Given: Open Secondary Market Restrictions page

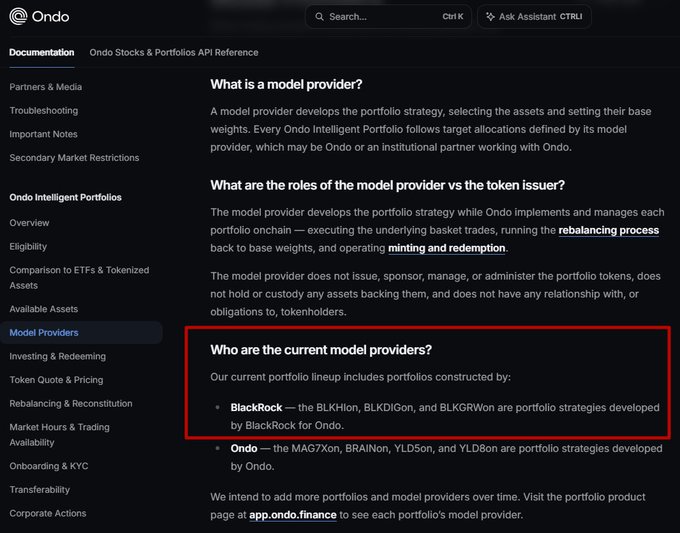Looking at the screenshot, I should coord(74,158).
